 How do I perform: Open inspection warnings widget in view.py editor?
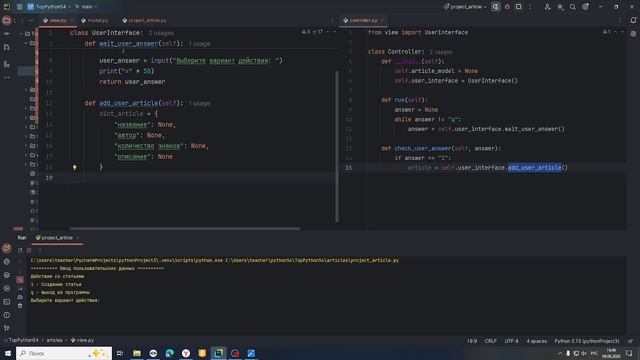[x=312, y=32]
